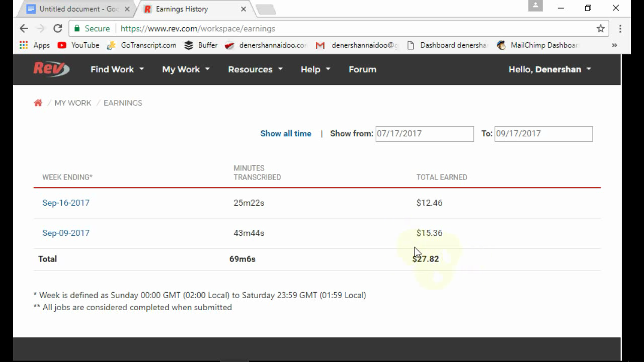Viewport: 644px width, 362px height.
Task: Click the browser forward arrow
Action: [41, 29]
